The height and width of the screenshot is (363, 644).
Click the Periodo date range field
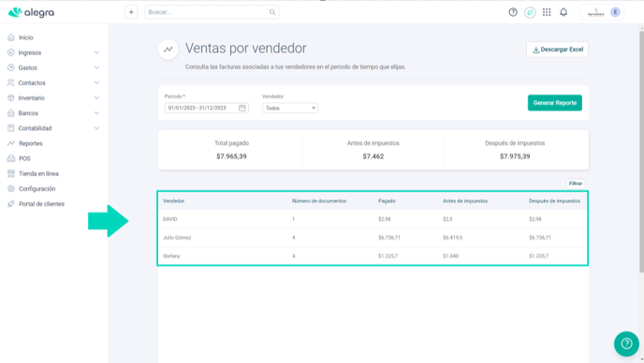point(207,108)
